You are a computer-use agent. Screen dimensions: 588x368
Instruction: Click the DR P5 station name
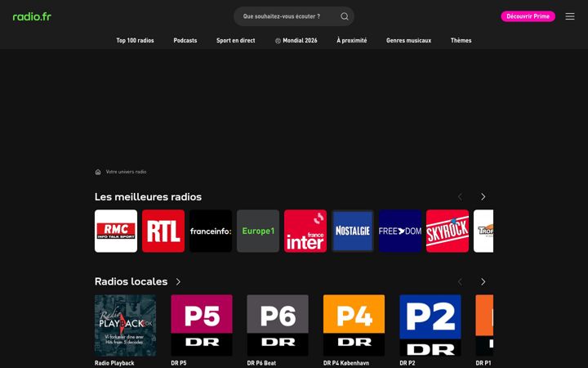(x=179, y=363)
